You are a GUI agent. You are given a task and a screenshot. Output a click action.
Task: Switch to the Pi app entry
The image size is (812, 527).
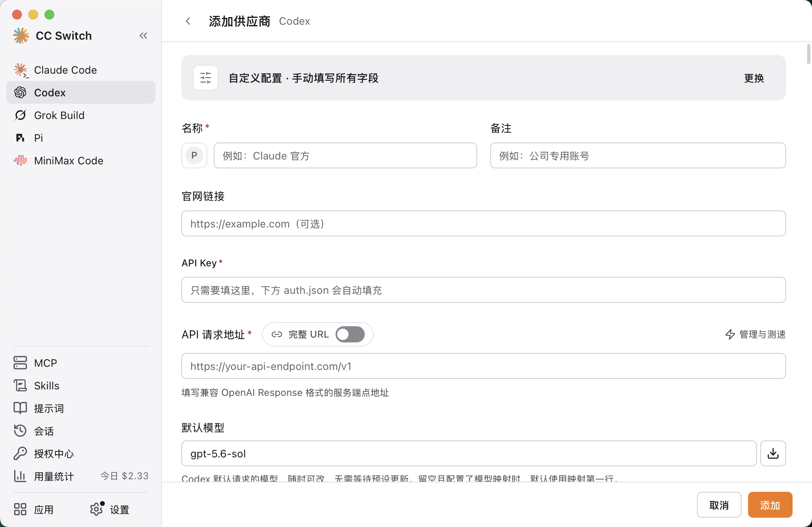tap(81, 138)
